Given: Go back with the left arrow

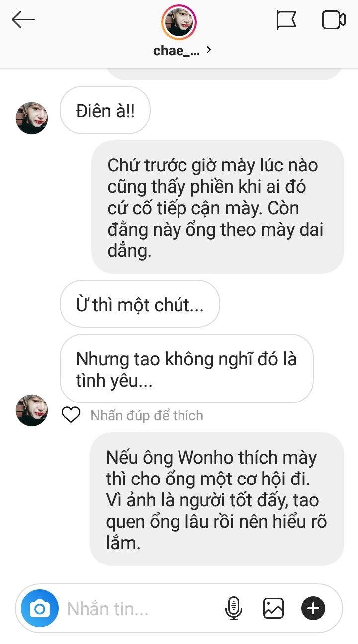Looking at the screenshot, I should (23, 20).
